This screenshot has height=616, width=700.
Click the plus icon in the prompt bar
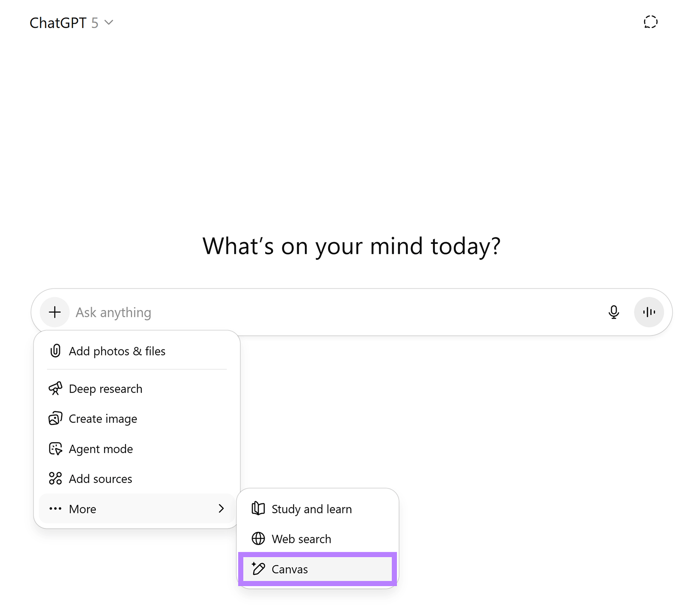tap(54, 312)
